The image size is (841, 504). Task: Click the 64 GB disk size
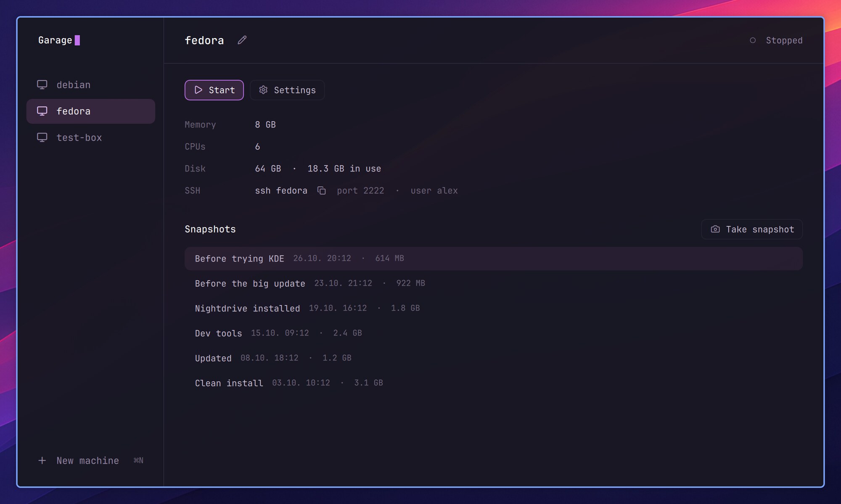tap(268, 169)
